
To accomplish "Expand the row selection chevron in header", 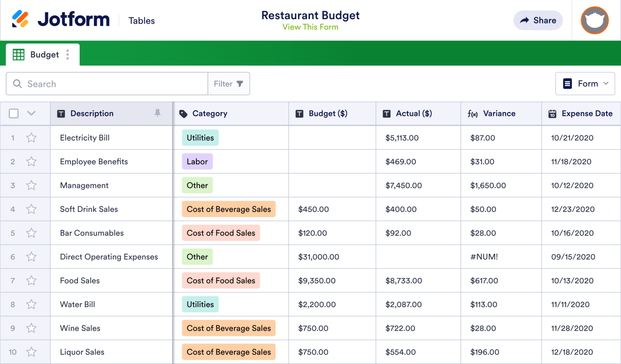I will (x=31, y=113).
